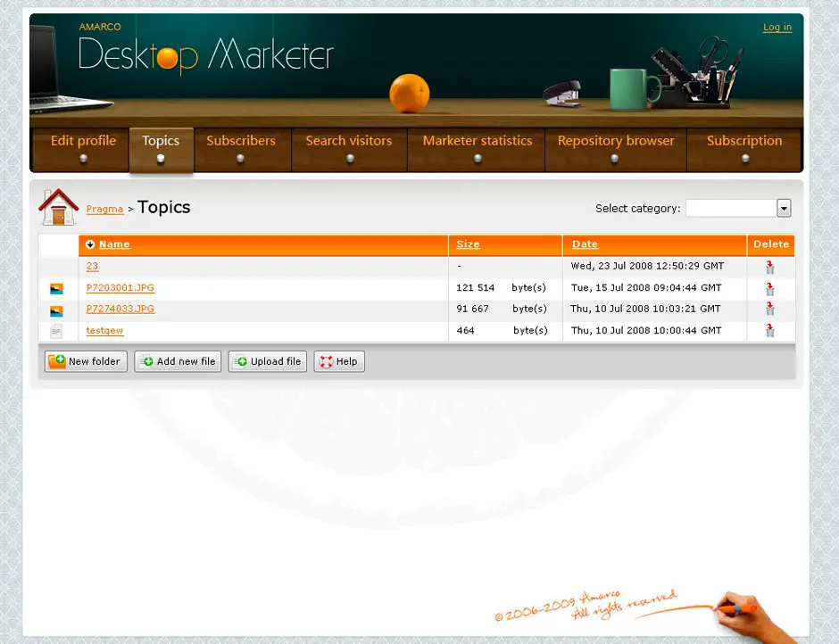
Task: Click the Log in link
Action: pos(777,28)
